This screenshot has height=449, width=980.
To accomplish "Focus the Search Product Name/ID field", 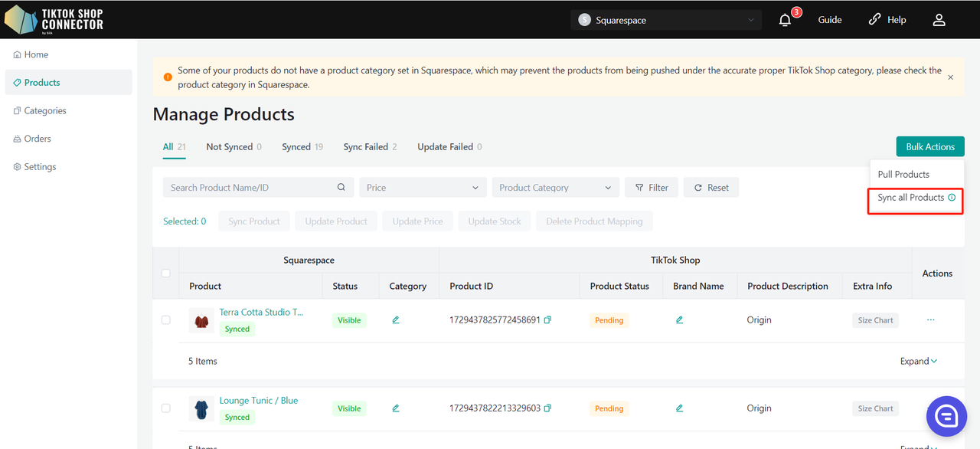I will [x=258, y=188].
